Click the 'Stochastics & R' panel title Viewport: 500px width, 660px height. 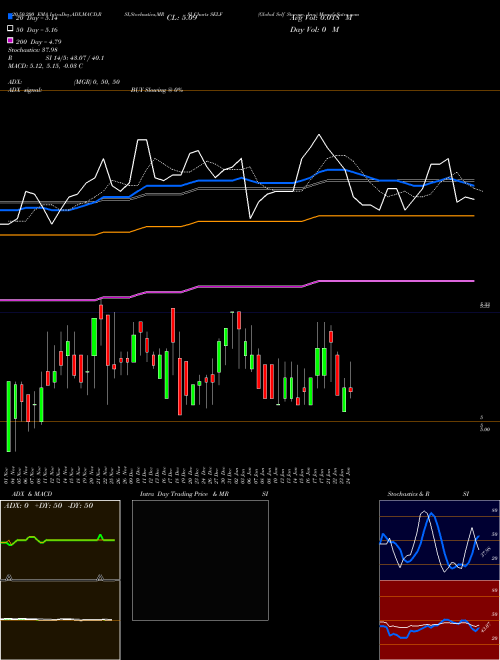(x=408, y=494)
